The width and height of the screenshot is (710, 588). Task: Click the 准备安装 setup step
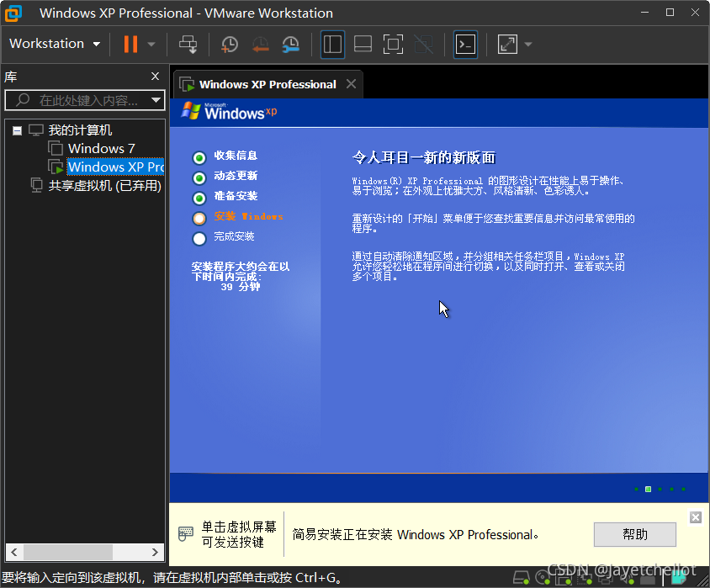236,196
